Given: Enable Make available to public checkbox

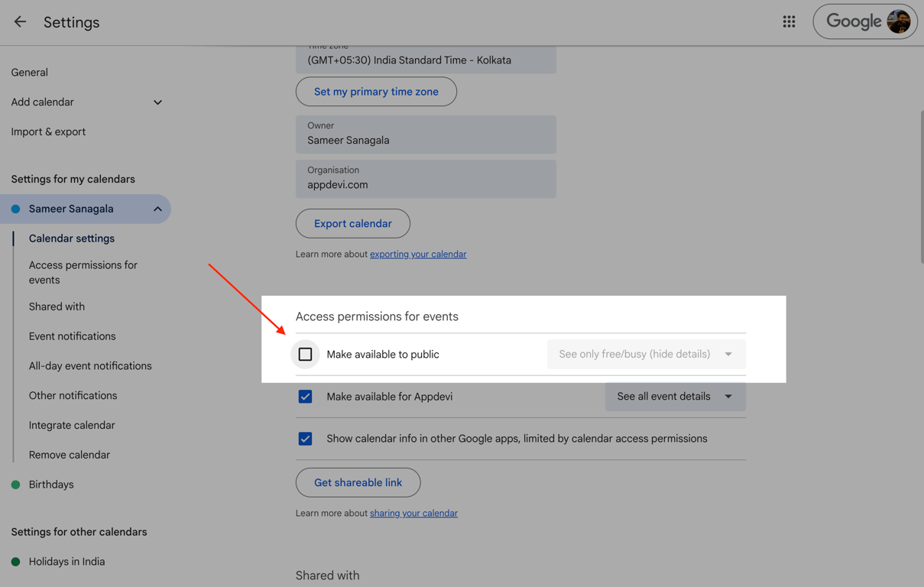Looking at the screenshot, I should pos(305,355).
